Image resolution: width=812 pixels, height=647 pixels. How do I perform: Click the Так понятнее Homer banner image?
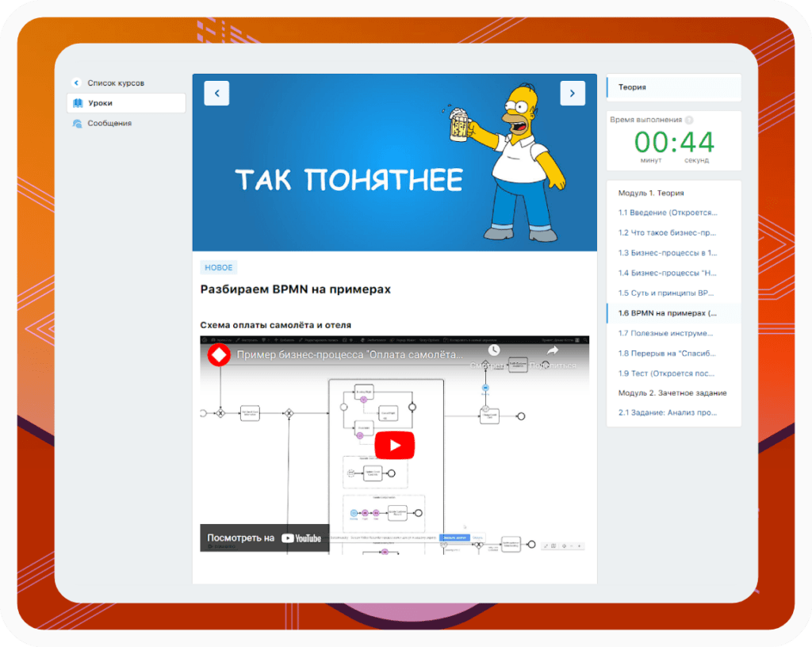[x=395, y=163]
